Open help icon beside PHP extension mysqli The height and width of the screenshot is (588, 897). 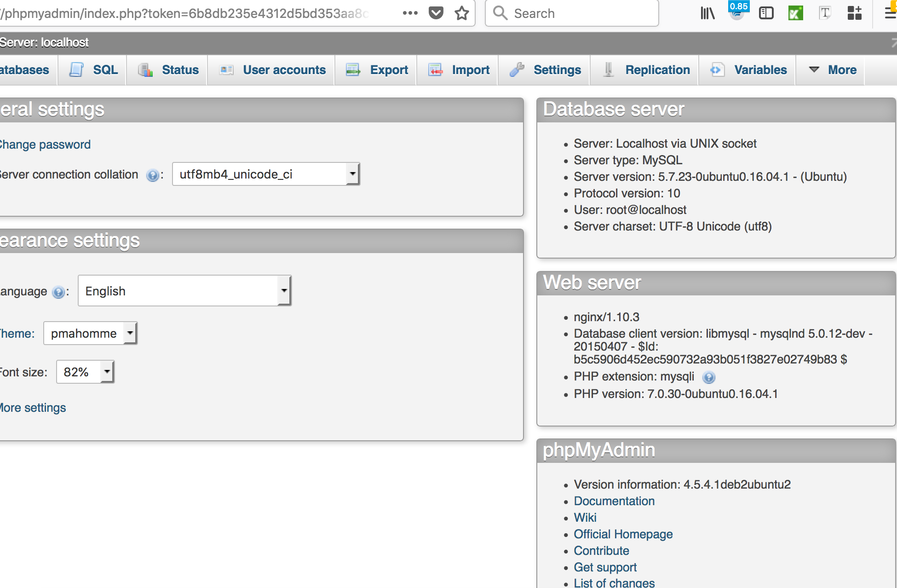point(709,378)
